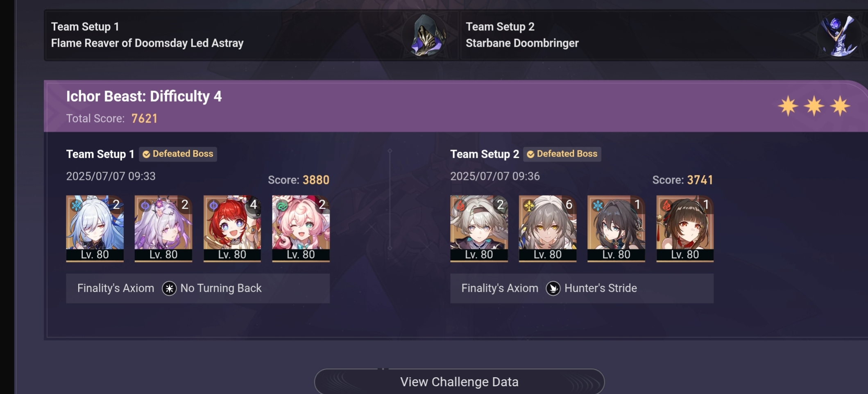Select the pink-haired wind character portrait
The height and width of the screenshot is (394, 868).
[x=301, y=228]
